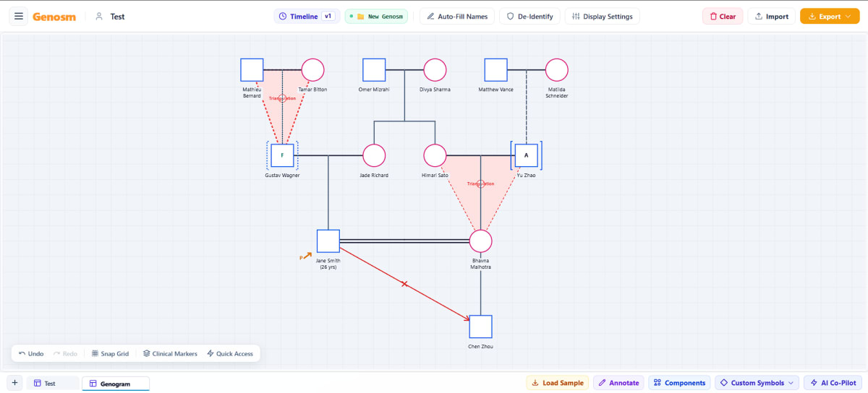This screenshot has width=868, height=393.
Task: Click the Import button
Action: 772,17
